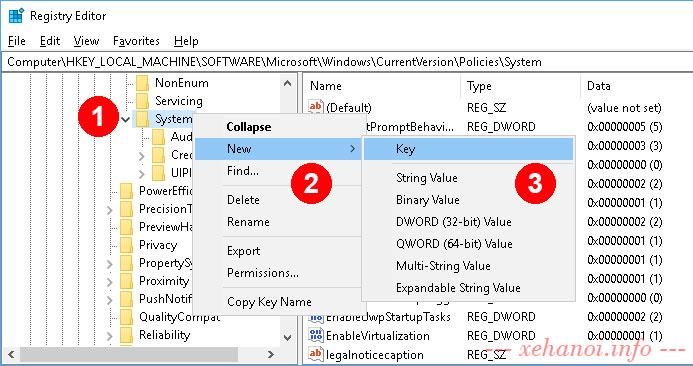Select the EnableVirtualization value
693x366 pixels.
377,336
